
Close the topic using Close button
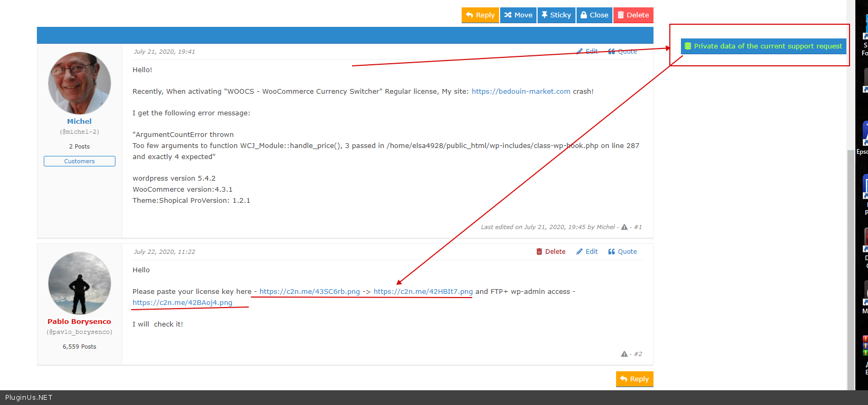point(594,15)
